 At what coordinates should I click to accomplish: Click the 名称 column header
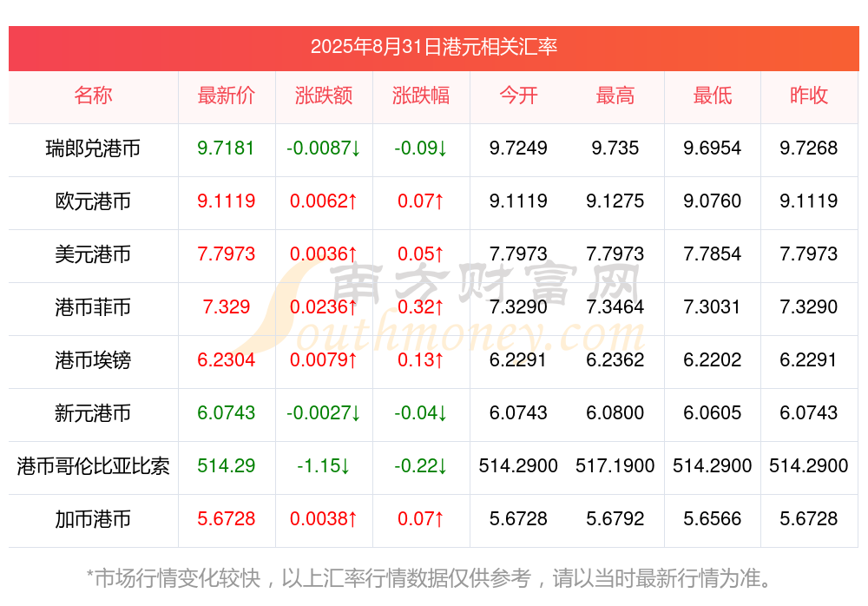tap(93, 96)
